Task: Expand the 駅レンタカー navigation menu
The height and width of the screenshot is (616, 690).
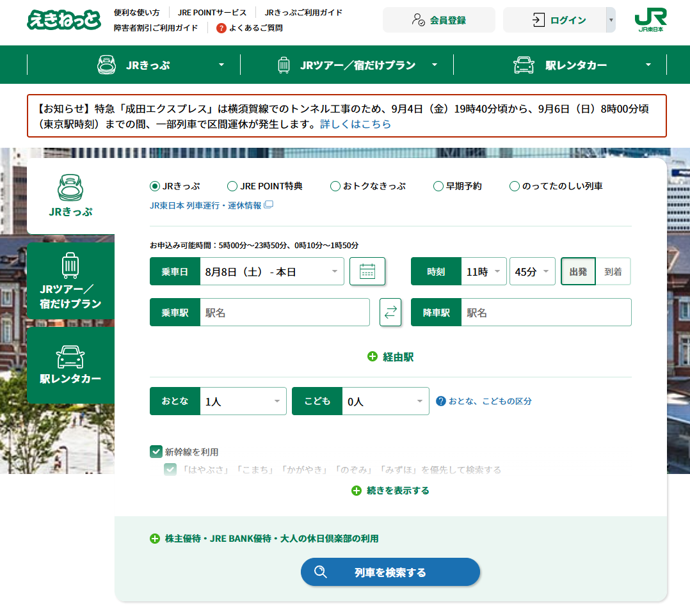Action: [648, 65]
